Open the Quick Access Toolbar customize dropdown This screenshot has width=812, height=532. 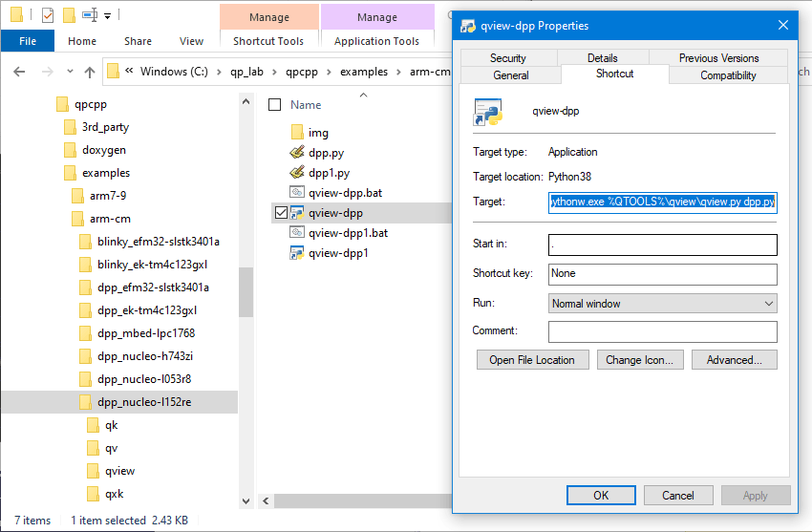[108, 16]
